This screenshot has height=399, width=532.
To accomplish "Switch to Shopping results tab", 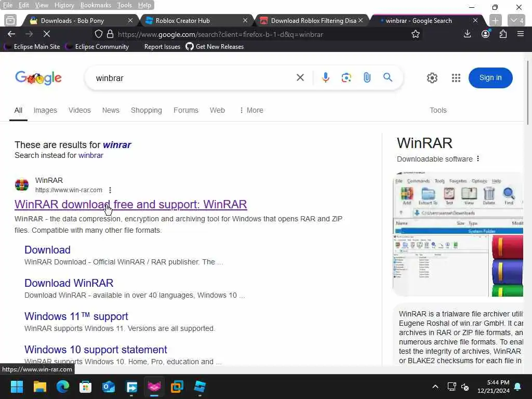I will click(x=146, y=110).
